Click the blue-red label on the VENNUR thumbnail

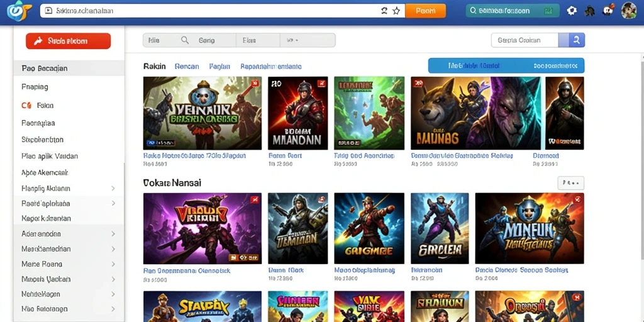tap(160, 143)
